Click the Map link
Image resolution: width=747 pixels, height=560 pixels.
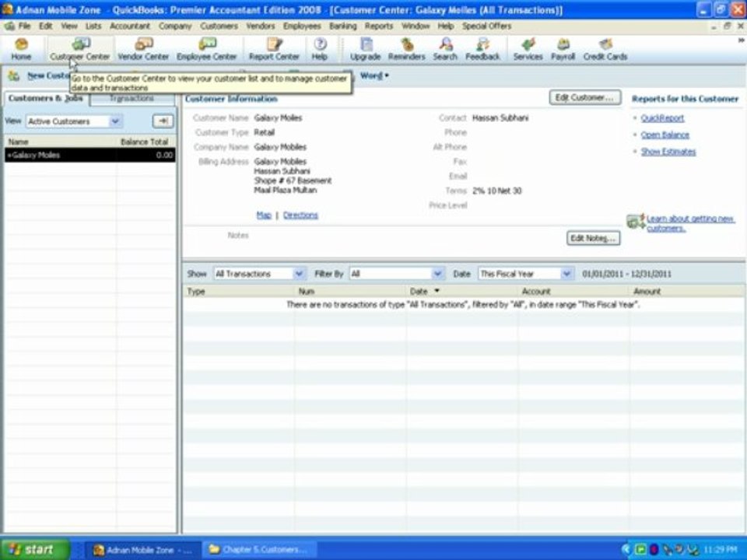(264, 215)
